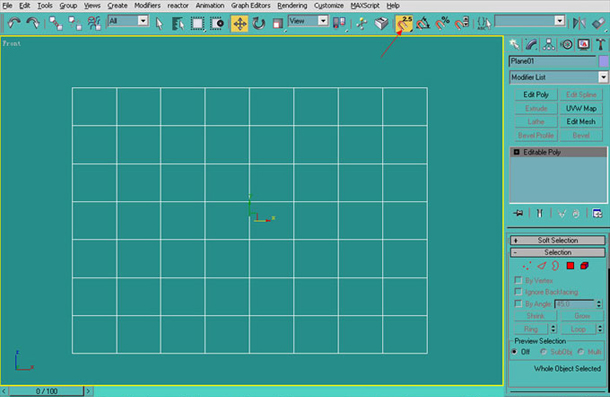Click the Edit Poly button
The height and width of the screenshot is (397, 610).
pos(536,95)
